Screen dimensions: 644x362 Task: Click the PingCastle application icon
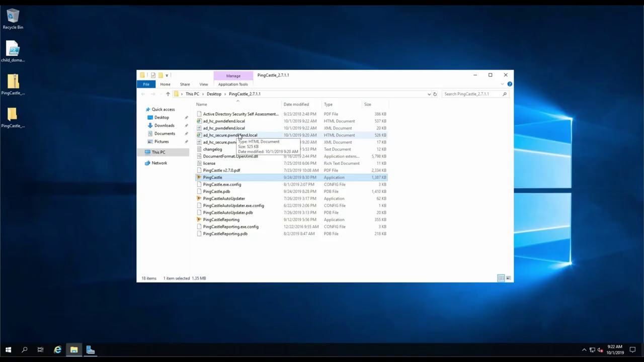point(199,177)
